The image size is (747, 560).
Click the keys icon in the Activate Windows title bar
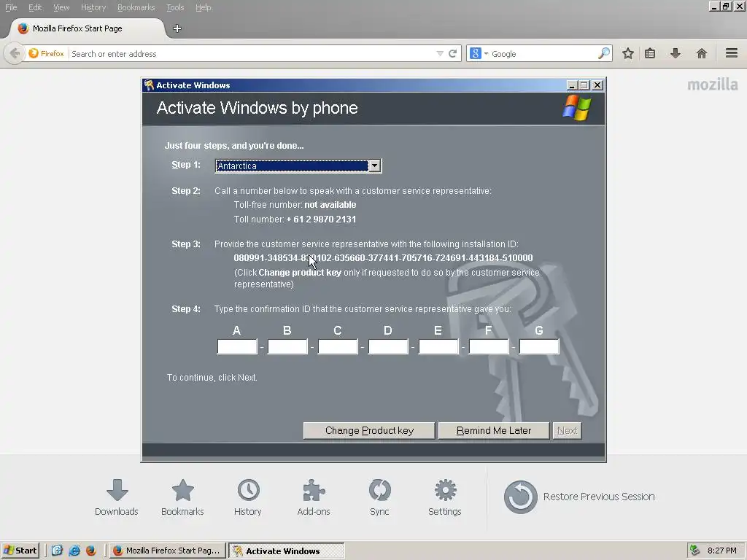149,85
